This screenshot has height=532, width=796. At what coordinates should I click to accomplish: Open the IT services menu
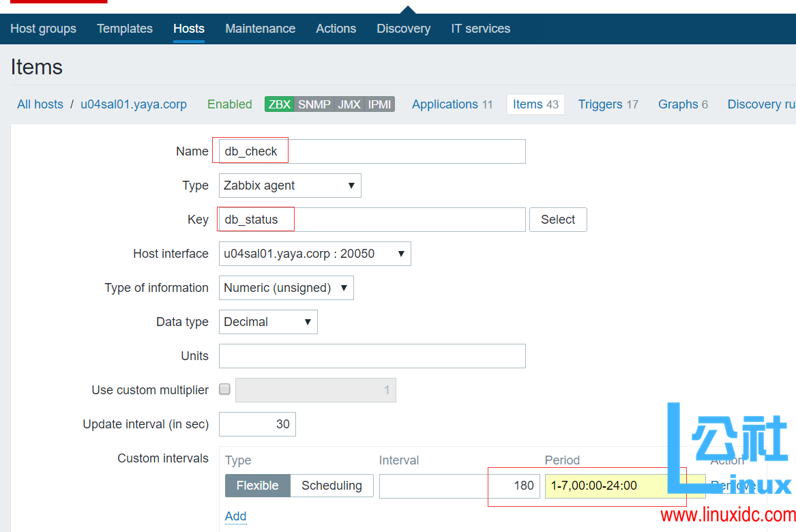point(480,28)
